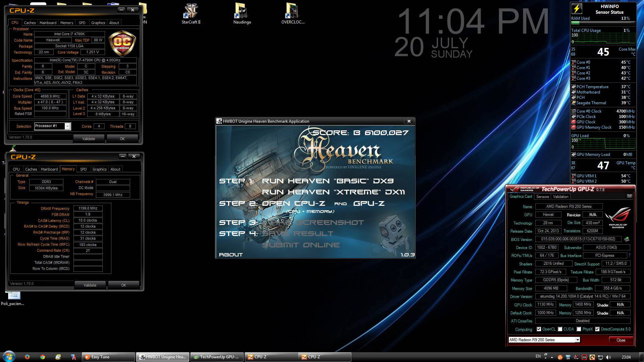Click the CAS# Latency 10.0 clocks value
644x362 pixels.
click(x=88, y=221)
